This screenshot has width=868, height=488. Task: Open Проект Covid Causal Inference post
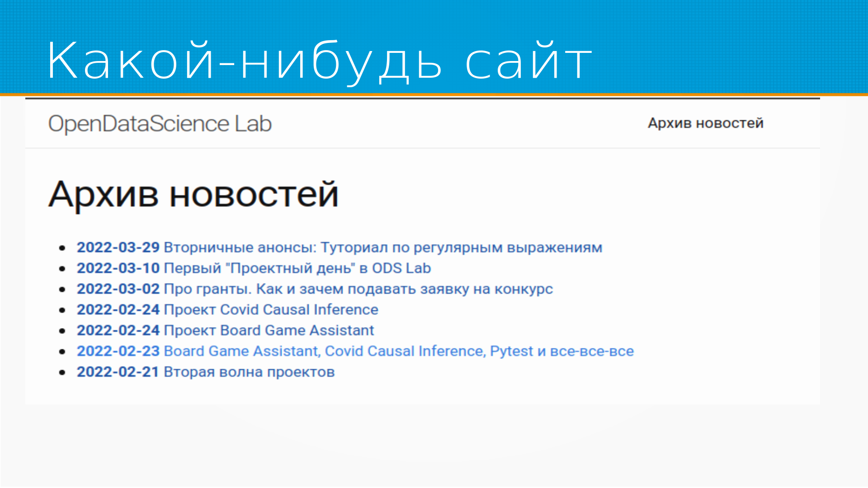tap(271, 310)
